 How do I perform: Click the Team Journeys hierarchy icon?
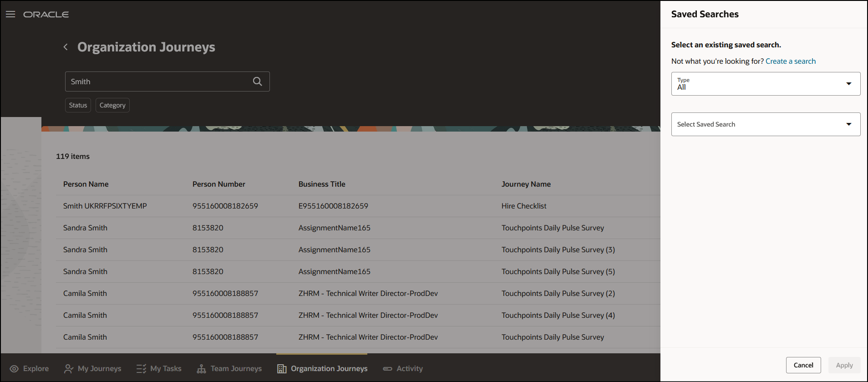pos(201,369)
